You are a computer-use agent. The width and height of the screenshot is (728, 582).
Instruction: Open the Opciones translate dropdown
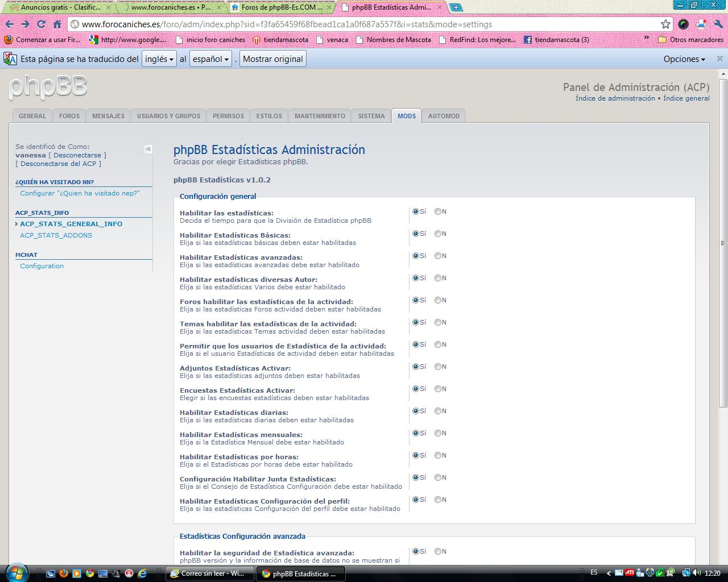pos(684,59)
